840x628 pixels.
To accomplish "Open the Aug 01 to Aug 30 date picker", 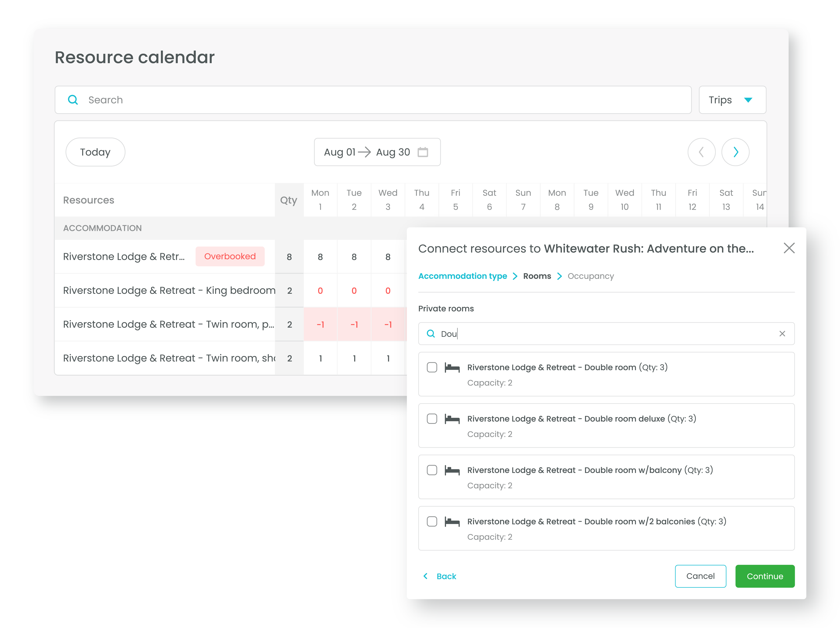I will click(x=377, y=152).
